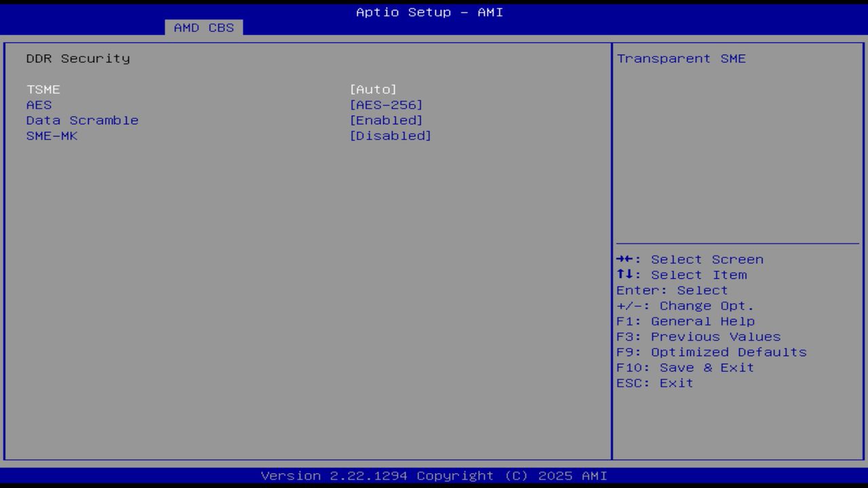The width and height of the screenshot is (868, 488).
Task: Click the F1: General Help entry
Action: (x=686, y=321)
